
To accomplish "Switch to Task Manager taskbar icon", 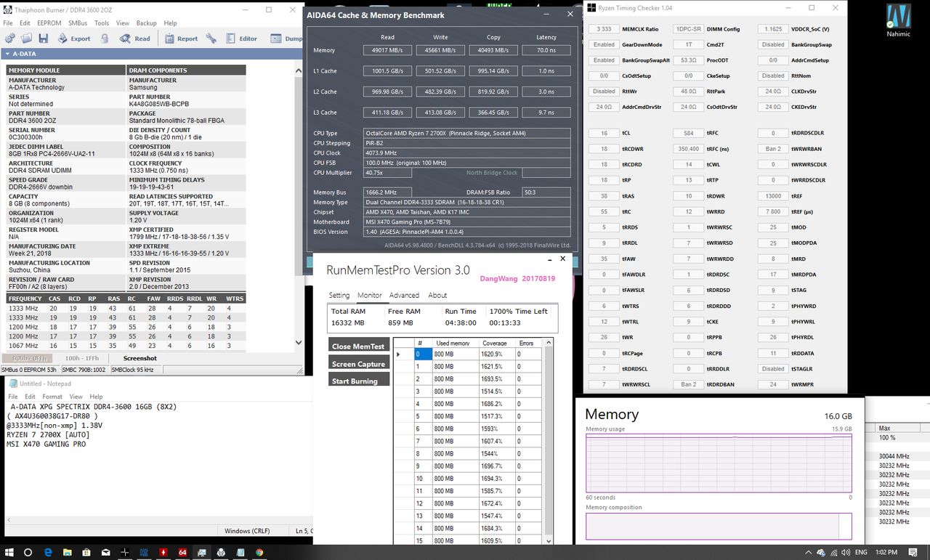I will point(202,552).
